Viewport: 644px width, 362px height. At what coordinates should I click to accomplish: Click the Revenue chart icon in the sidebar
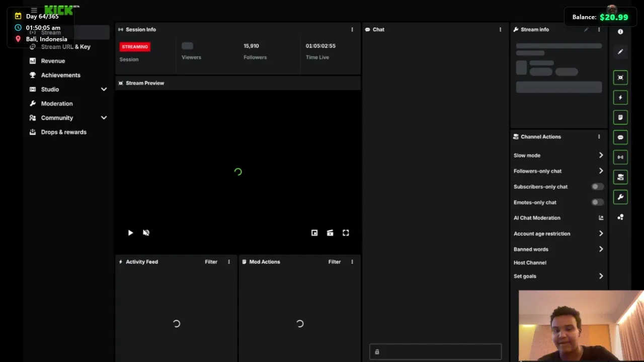33,61
